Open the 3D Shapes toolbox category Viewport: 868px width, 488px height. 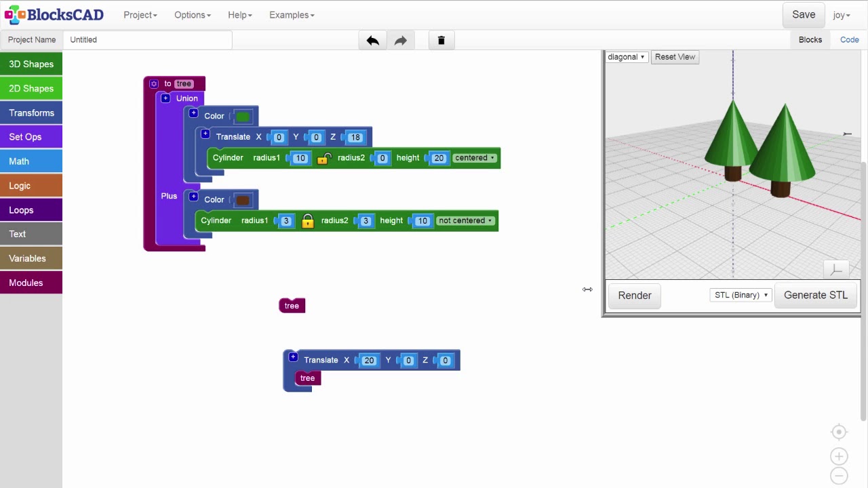pyautogui.click(x=31, y=64)
